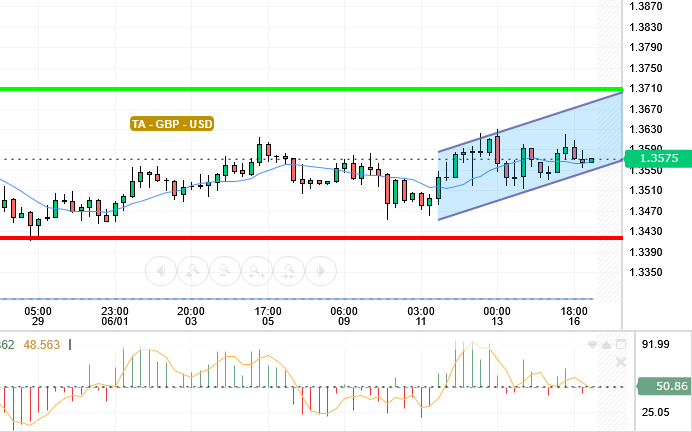
Task: Click the 20:00 03 time axis label
Action: 191,316
